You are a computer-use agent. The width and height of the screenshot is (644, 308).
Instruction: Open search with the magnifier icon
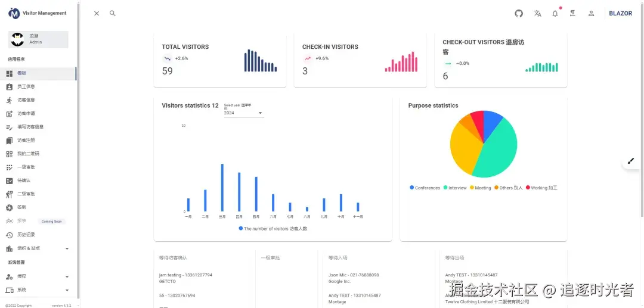113,13
